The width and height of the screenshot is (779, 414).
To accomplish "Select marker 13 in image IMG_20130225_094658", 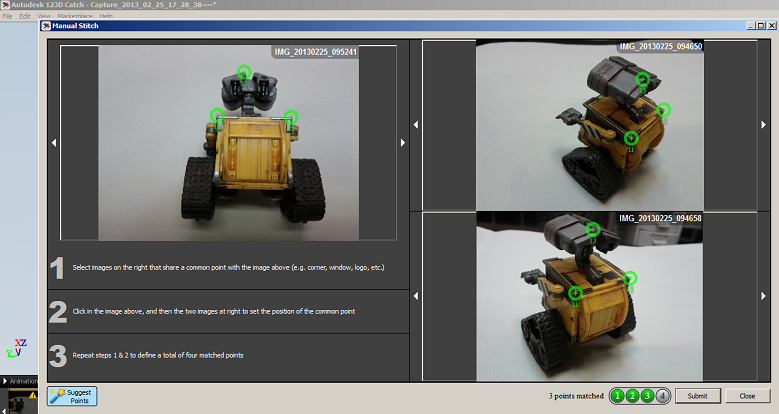I will coord(593,230).
